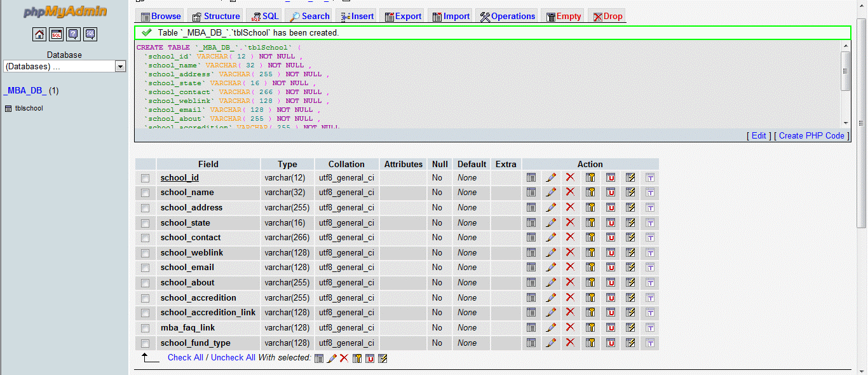Click the Check All link
Screen dimensions: 868x375
(186, 358)
